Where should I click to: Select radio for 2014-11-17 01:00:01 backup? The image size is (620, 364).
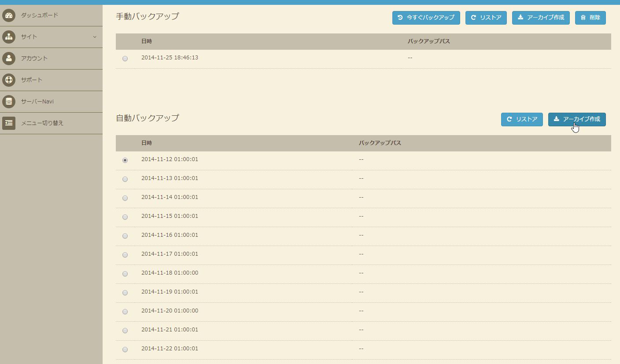[125, 255]
